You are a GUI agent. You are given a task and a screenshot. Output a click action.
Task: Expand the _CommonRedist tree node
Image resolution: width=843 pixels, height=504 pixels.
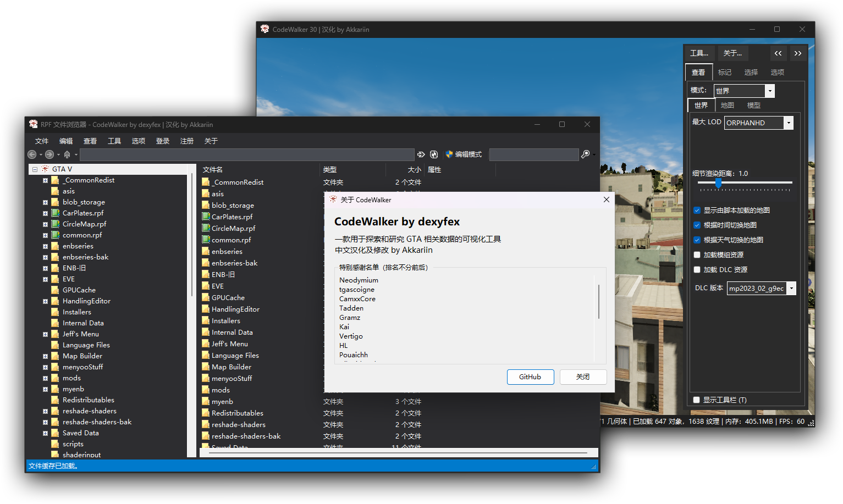tap(45, 180)
